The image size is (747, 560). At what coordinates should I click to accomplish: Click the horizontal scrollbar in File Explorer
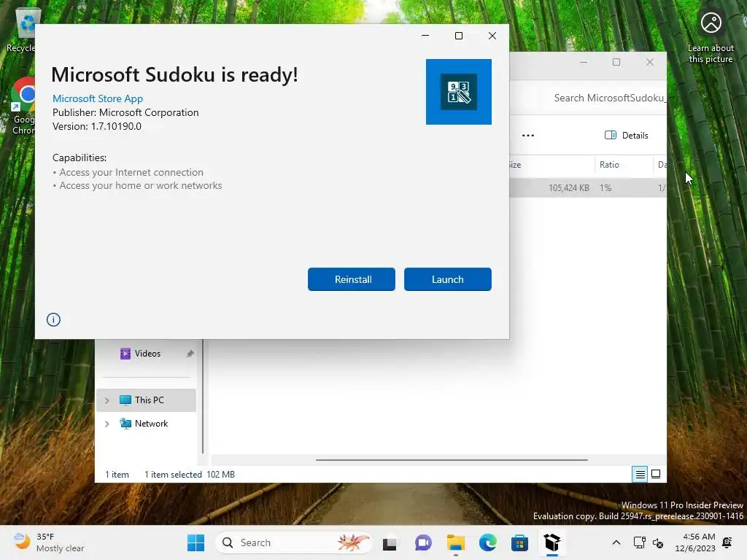tap(451, 460)
